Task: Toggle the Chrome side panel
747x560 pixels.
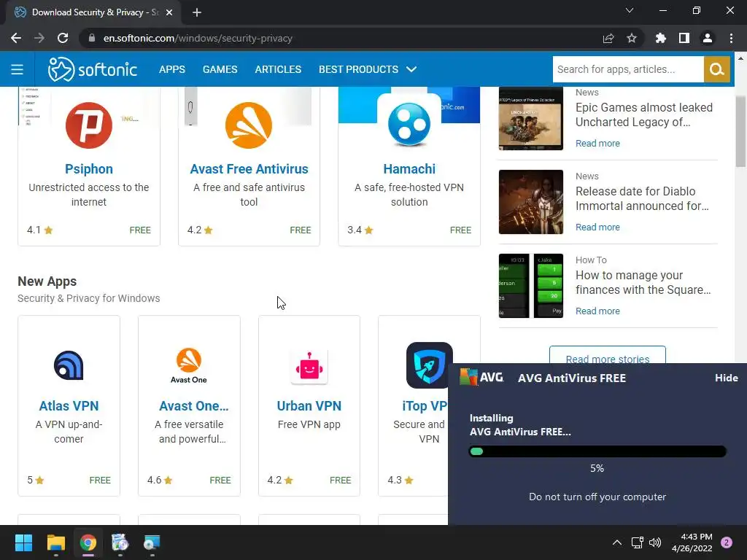Action: [684, 38]
